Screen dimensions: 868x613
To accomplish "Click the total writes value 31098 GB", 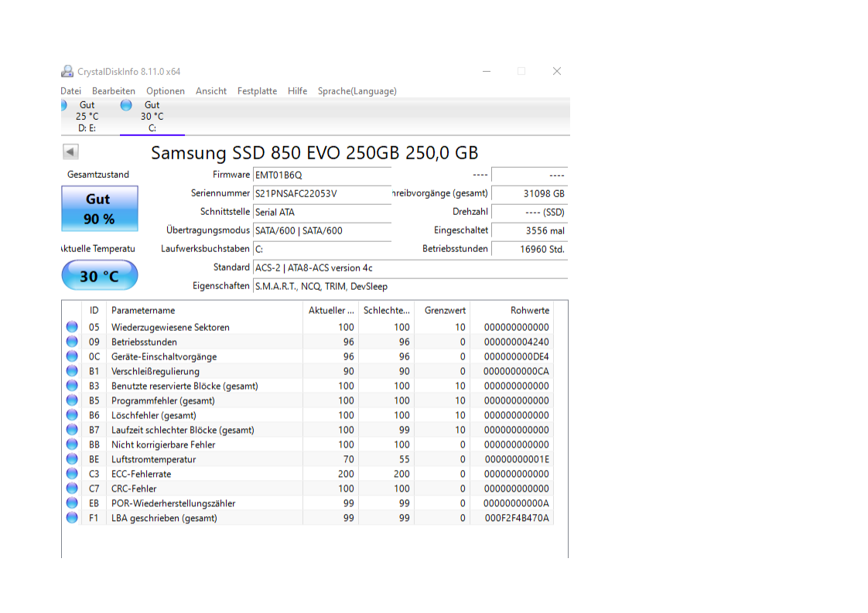I will (530, 193).
